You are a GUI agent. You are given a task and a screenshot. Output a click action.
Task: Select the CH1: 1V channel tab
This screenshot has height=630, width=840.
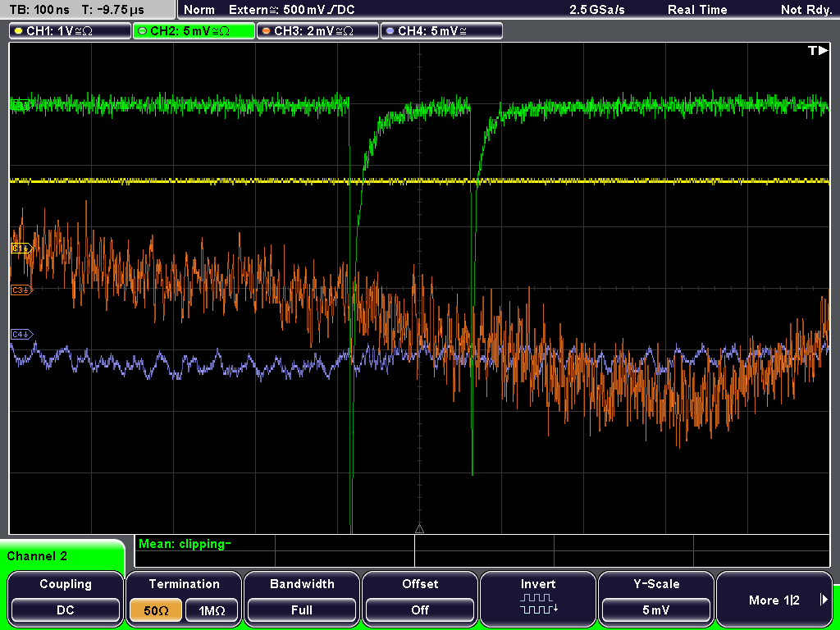click(71, 30)
